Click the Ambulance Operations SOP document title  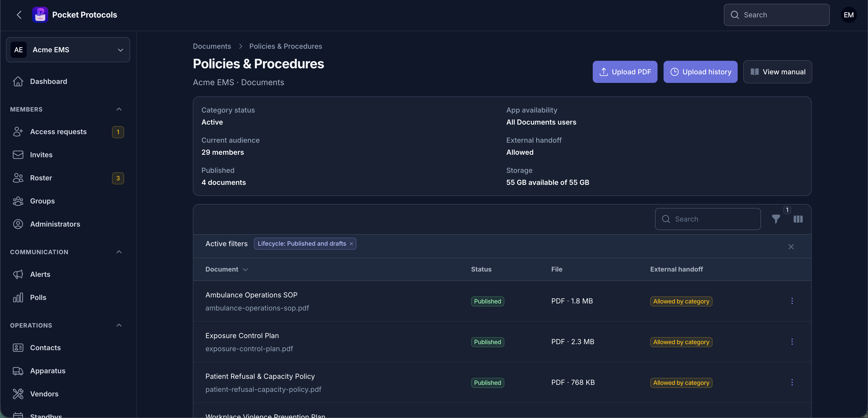coord(251,295)
